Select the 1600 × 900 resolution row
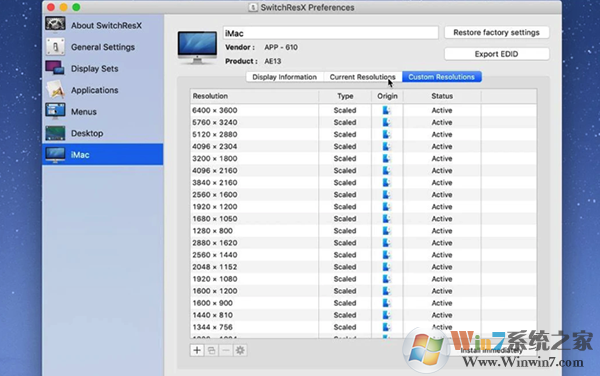This screenshot has width=600, height=376. [364, 303]
